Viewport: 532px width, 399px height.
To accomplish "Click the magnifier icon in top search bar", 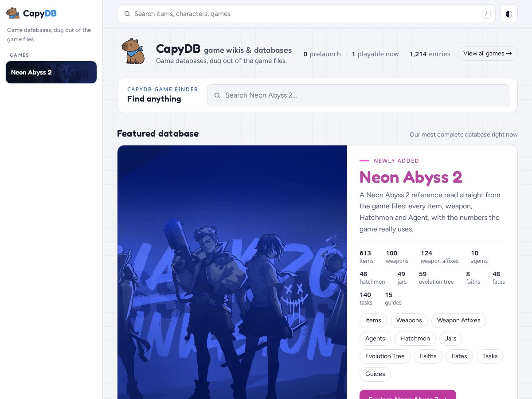I will tap(127, 14).
